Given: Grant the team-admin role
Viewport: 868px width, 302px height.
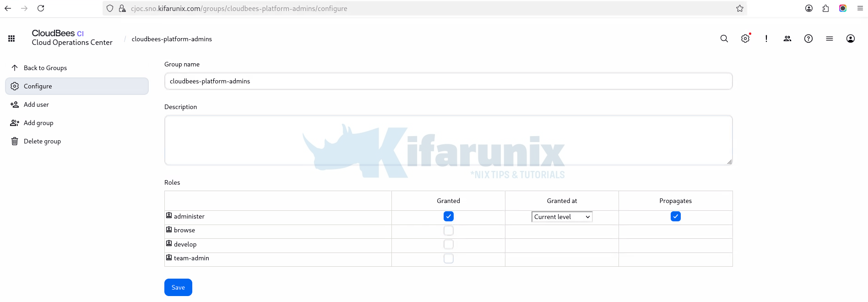Looking at the screenshot, I should (x=449, y=258).
